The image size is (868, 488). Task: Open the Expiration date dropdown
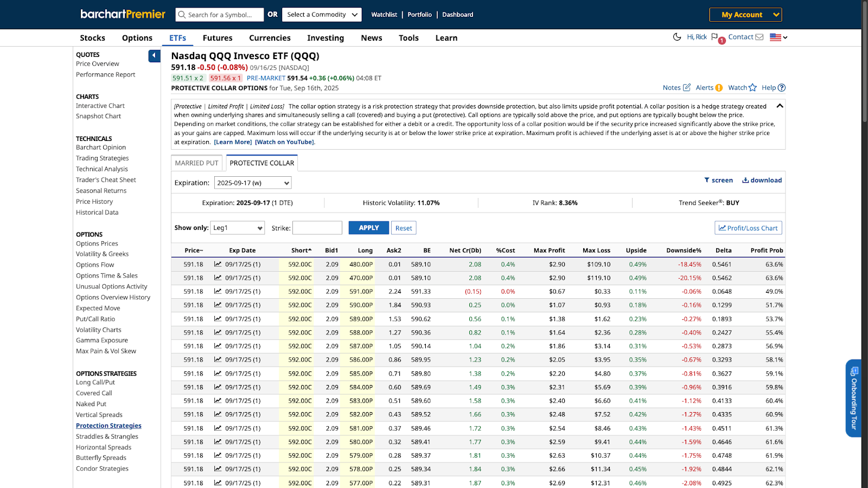pyautogui.click(x=253, y=183)
